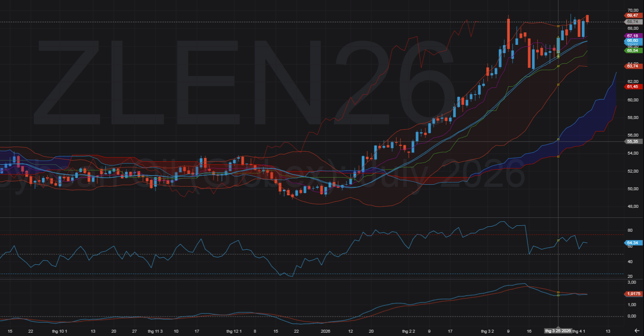644x336 pixels.
Task: Click the green 65,54 price tag
Action: (x=632, y=50)
